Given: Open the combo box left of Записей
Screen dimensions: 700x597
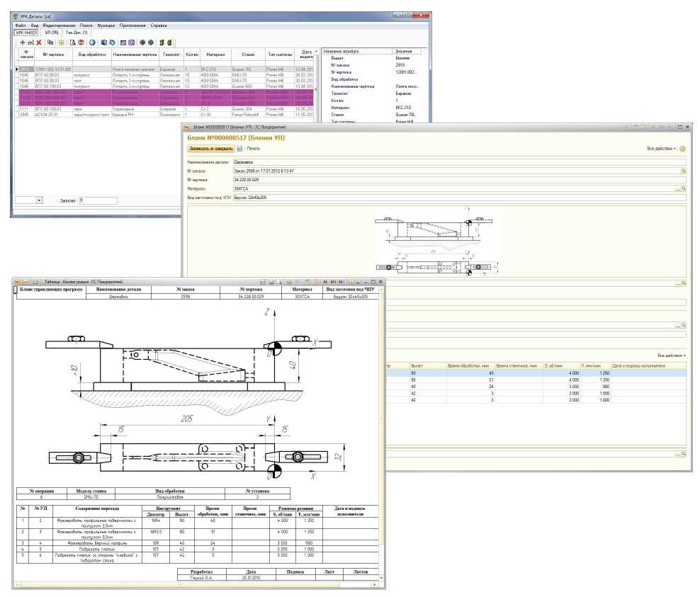Looking at the screenshot, I should click(x=39, y=200).
